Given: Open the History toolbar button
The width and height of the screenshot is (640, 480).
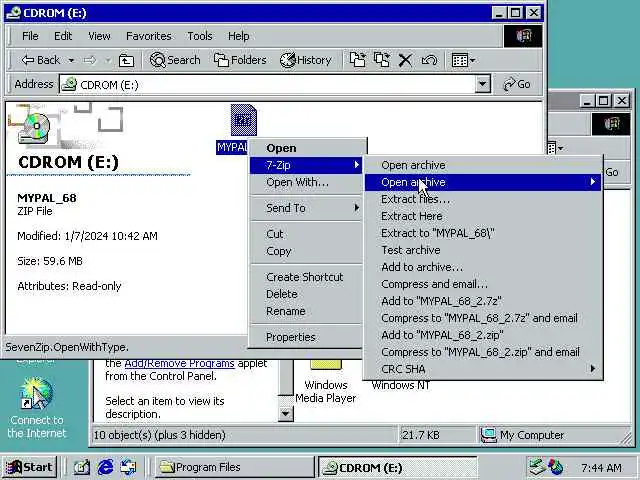Looking at the screenshot, I should coord(305,60).
